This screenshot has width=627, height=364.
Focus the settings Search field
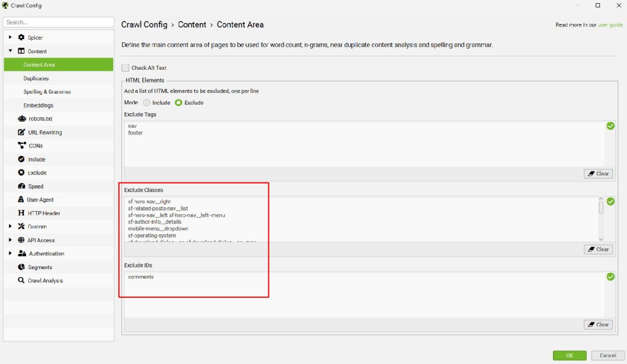pos(58,22)
